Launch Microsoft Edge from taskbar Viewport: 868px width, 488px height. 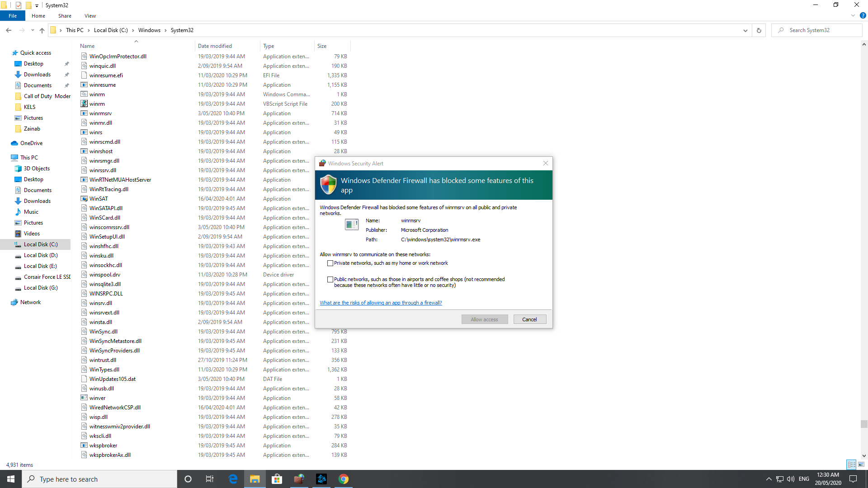pos(233,479)
